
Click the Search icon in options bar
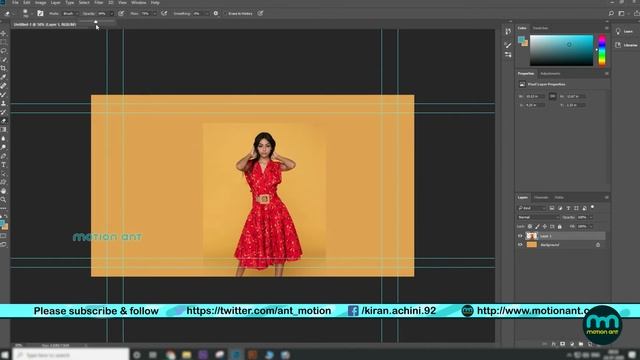click(x=611, y=13)
